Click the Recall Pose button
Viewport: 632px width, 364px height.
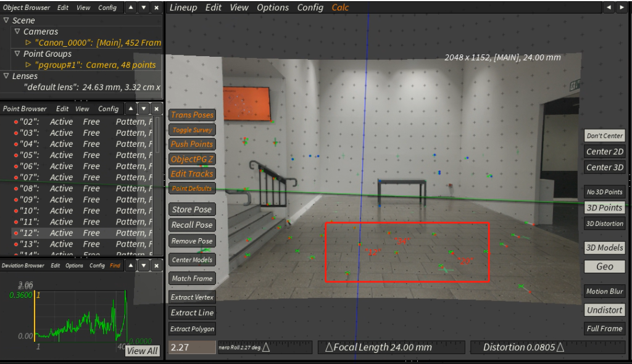click(x=192, y=225)
